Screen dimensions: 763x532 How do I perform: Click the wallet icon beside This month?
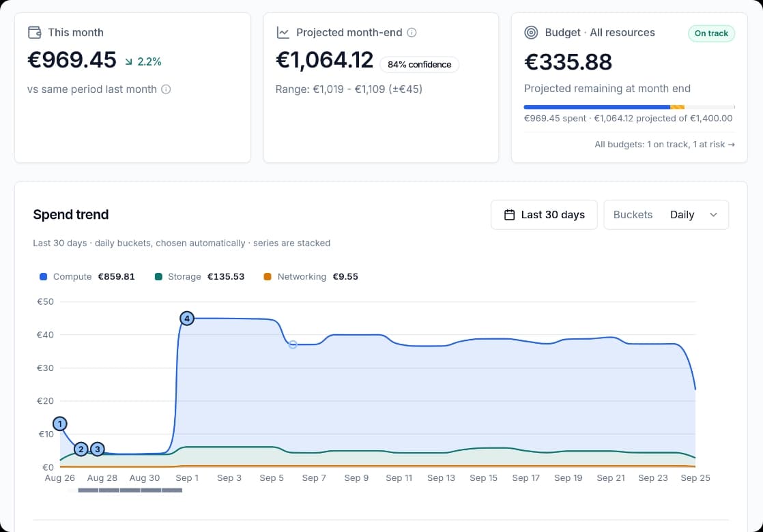[35, 33]
